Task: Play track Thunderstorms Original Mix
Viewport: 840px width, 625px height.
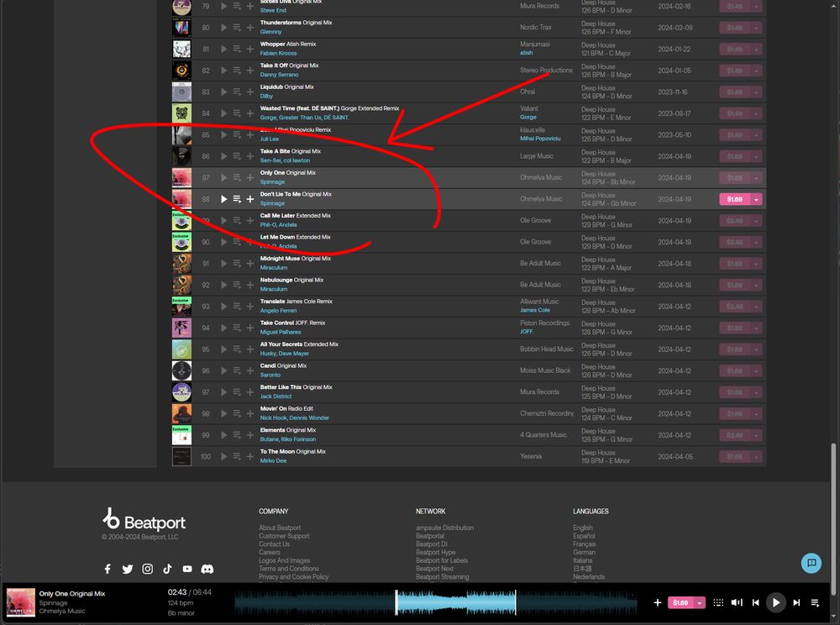Action: 224,28
